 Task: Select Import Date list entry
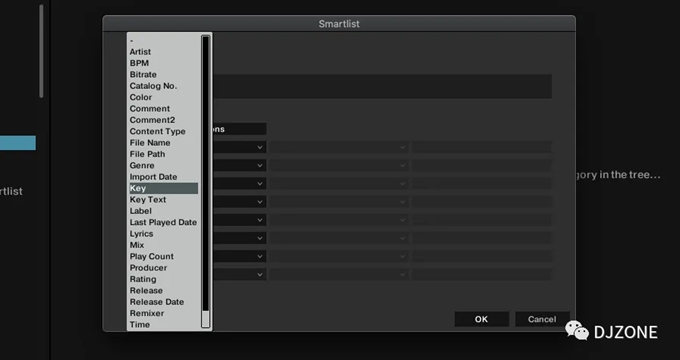pyautogui.click(x=153, y=177)
